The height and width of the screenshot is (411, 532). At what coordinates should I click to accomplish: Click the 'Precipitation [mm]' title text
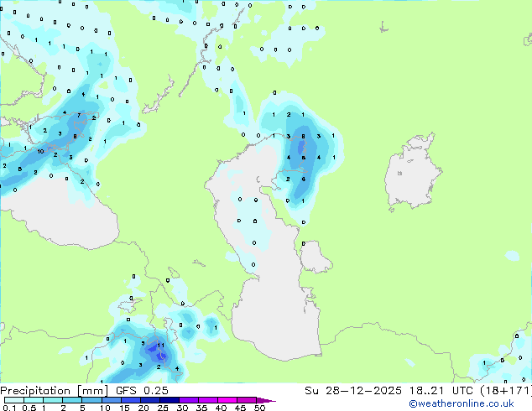click(54, 391)
